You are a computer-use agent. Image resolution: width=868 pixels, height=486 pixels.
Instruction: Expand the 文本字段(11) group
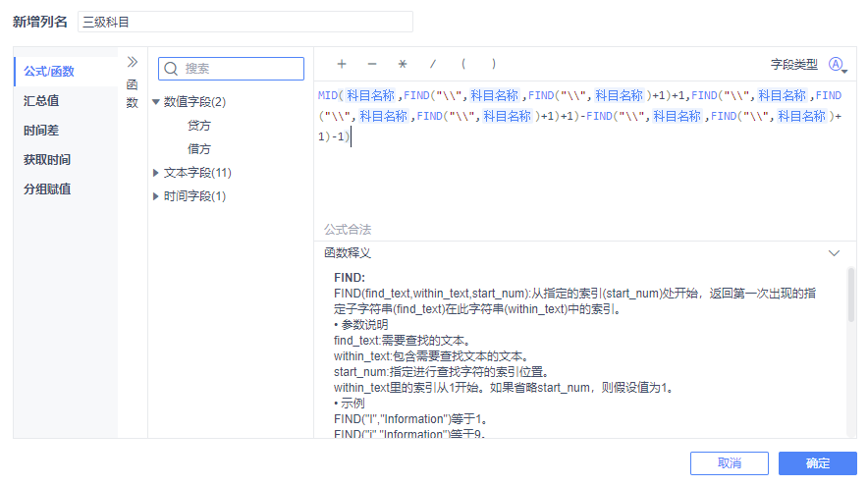click(156, 173)
